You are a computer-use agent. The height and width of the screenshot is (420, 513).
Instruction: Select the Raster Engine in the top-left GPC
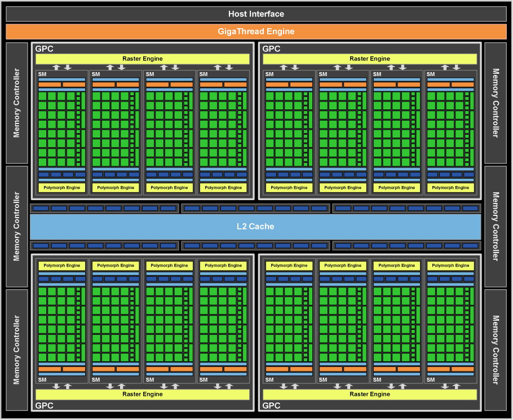142,59
